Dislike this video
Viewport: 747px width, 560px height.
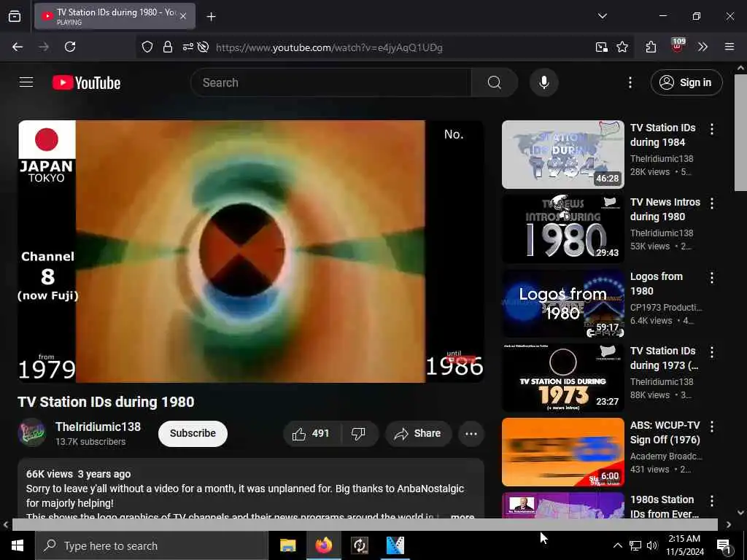pos(359,433)
